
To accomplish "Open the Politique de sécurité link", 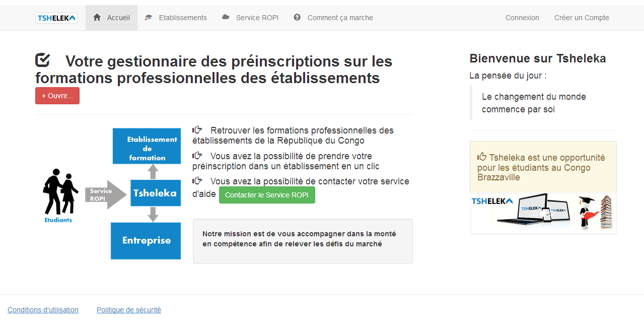I will 129,310.
